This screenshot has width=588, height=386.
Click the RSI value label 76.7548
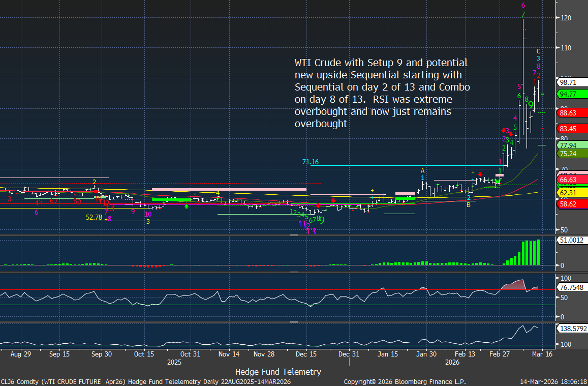(572, 288)
